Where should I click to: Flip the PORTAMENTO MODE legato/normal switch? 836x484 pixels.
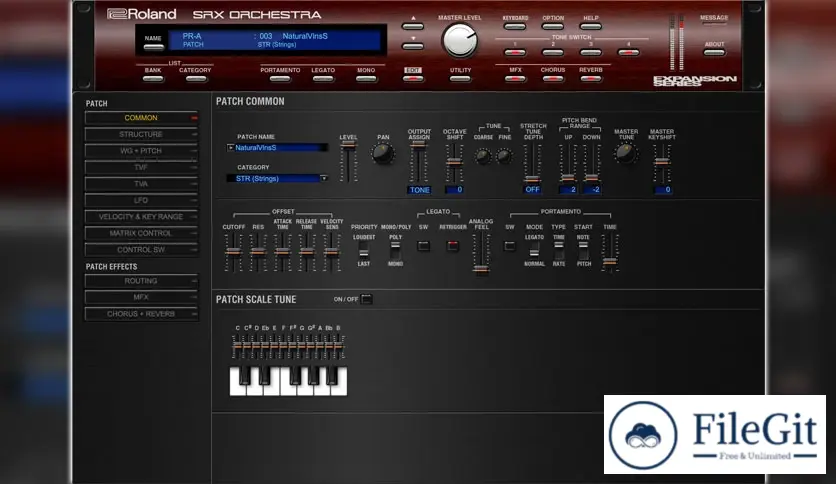(x=534, y=250)
